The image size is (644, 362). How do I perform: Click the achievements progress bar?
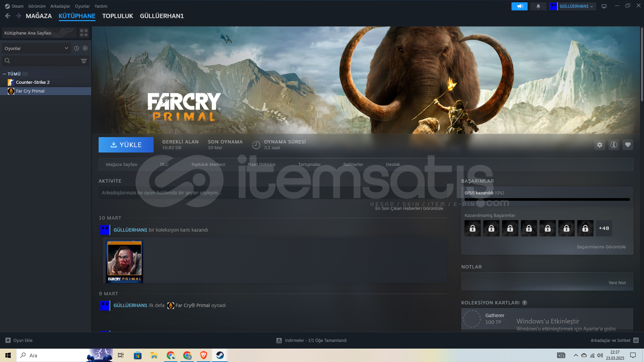[547, 199]
